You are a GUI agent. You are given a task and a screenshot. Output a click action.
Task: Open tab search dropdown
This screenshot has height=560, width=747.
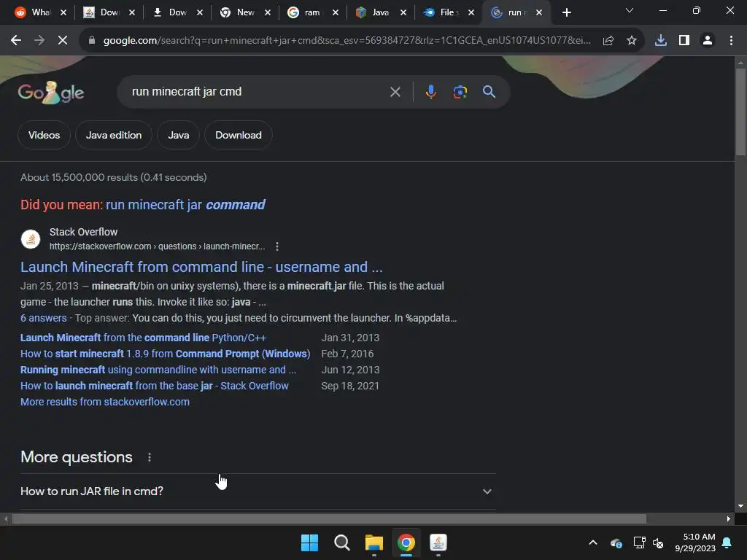(x=630, y=10)
